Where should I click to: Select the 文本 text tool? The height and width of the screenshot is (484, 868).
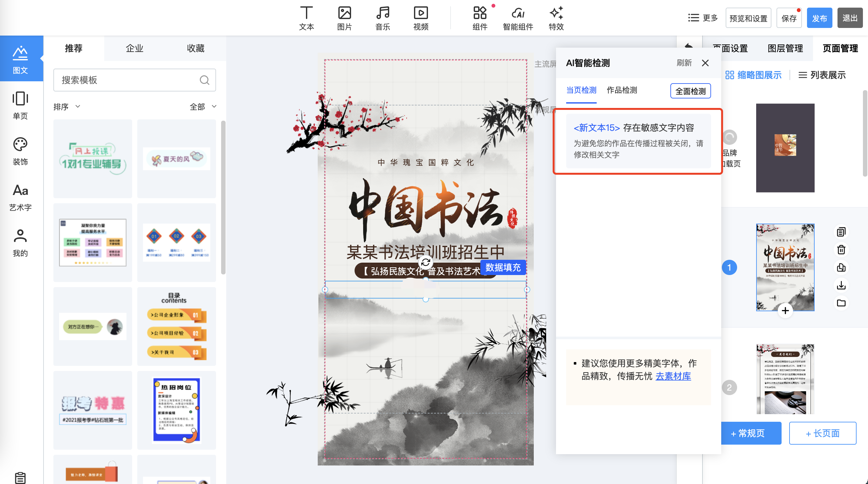306,18
